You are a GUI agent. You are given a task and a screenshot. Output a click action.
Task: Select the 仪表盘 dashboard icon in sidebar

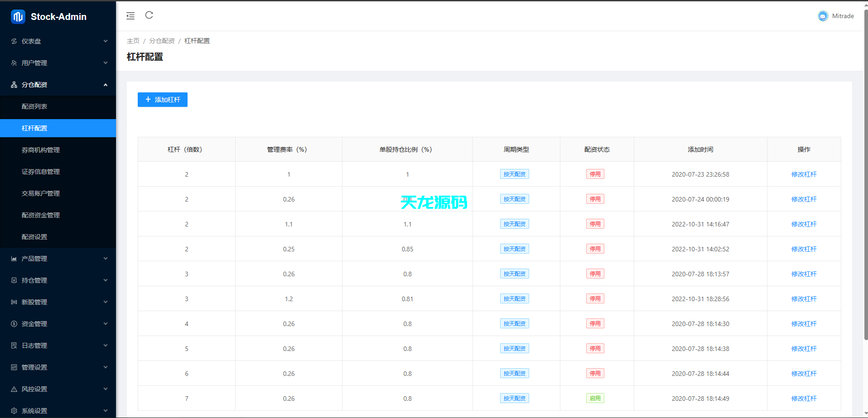14,41
